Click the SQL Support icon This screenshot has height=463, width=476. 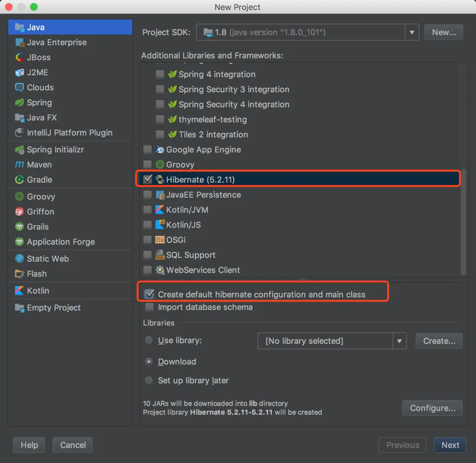pos(160,255)
